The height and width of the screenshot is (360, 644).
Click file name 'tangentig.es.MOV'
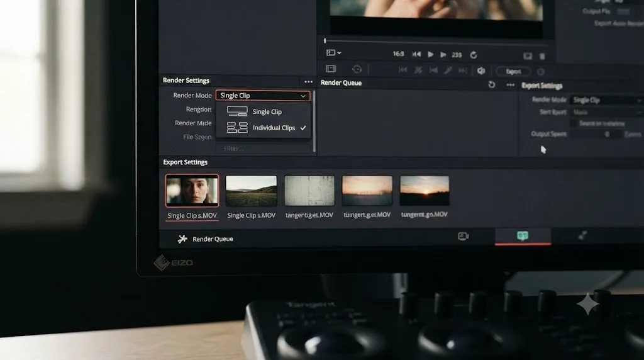coord(309,215)
